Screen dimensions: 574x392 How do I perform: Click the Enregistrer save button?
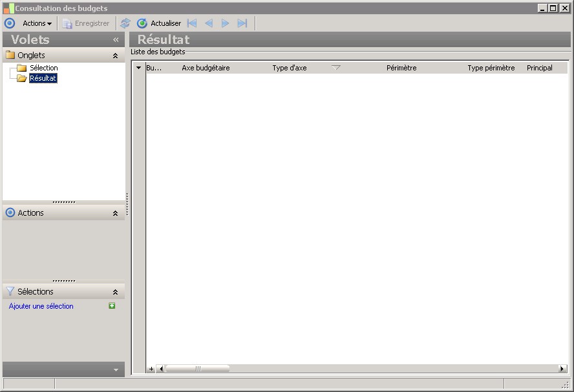pyautogui.click(x=86, y=23)
